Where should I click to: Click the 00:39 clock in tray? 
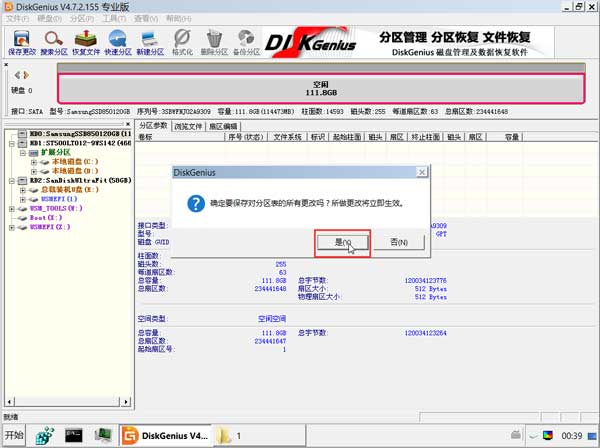pyautogui.click(x=572, y=435)
